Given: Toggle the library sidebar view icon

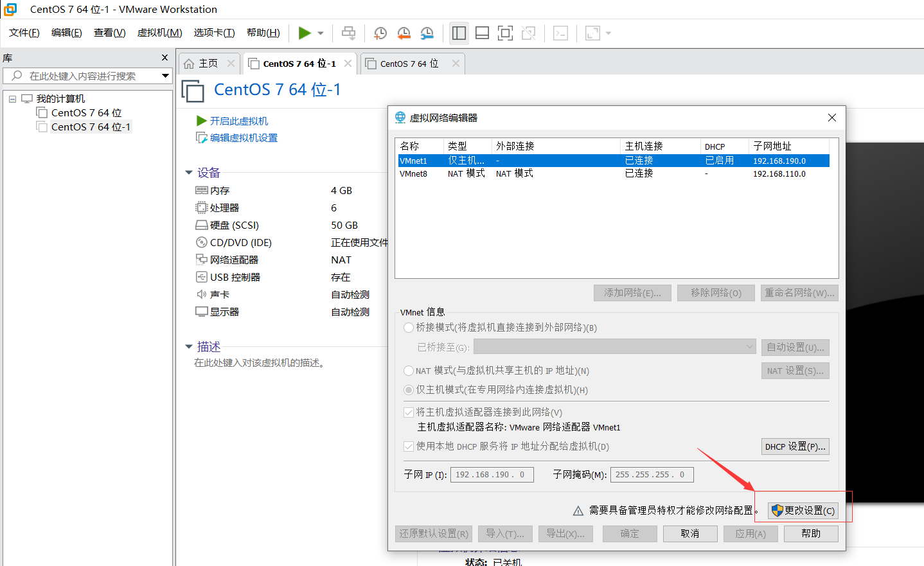Looking at the screenshot, I should click(x=459, y=33).
